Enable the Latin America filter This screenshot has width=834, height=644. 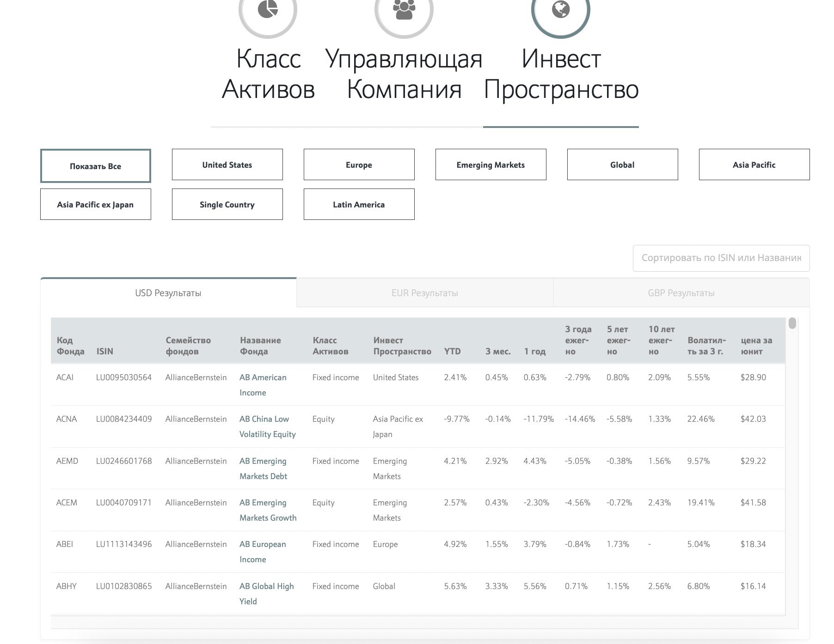(x=358, y=204)
